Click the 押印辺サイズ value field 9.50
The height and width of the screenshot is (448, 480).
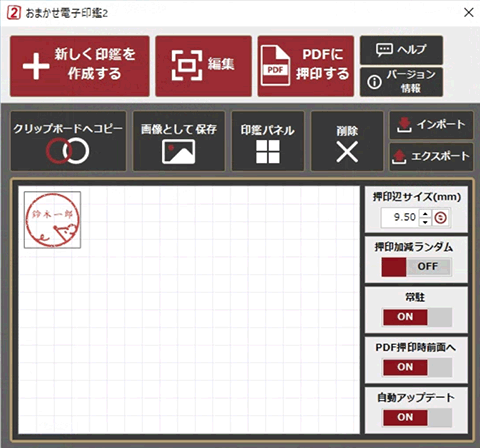400,218
